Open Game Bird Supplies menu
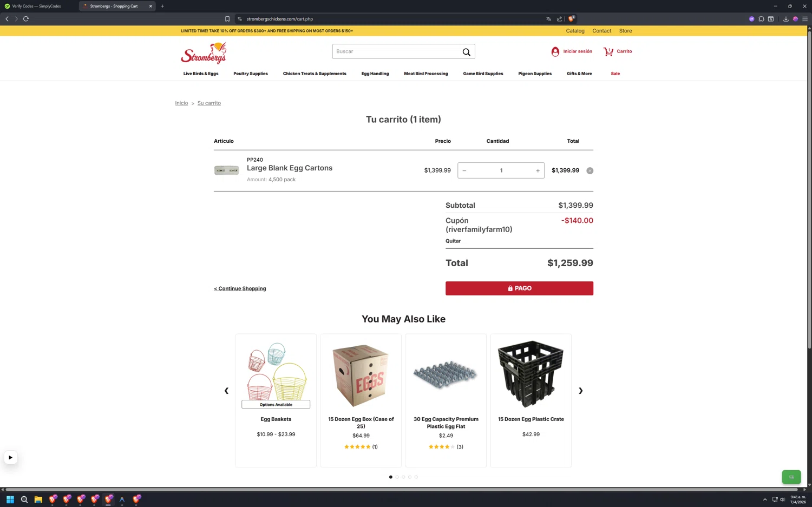Viewport: 812px width, 507px height. click(483, 74)
